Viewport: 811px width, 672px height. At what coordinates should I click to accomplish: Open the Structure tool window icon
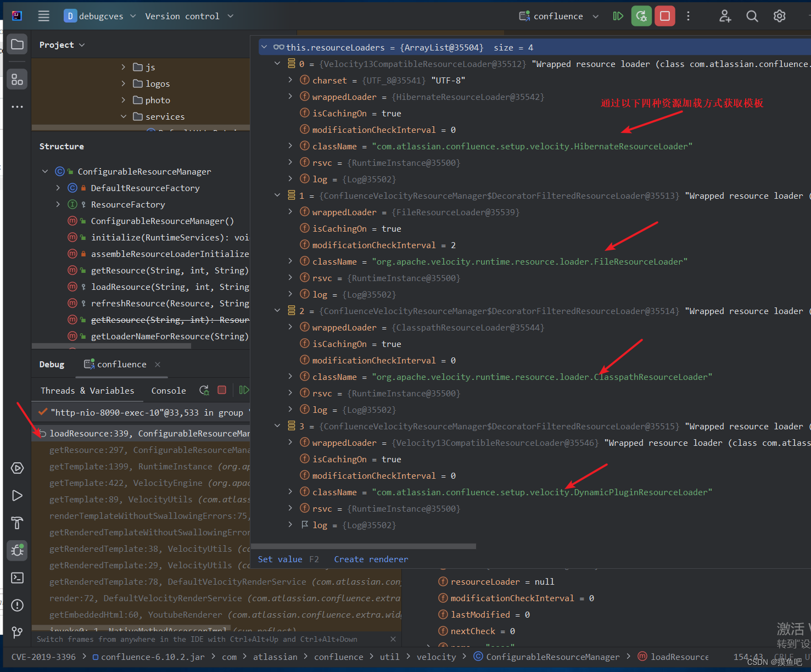click(x=16, y=79)
